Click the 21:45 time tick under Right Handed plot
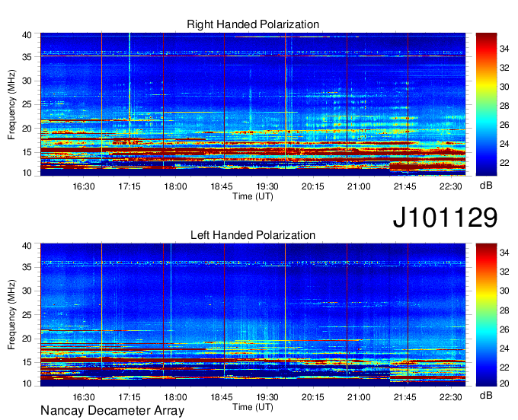Image resolution: width=518 pixels, height=420 pixels. coord(404,186)
